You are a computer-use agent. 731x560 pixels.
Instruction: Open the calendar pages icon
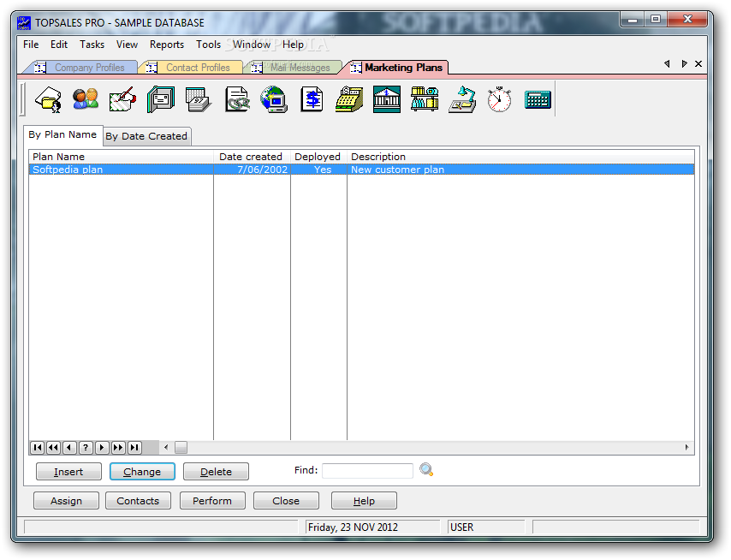click(198, 99)
